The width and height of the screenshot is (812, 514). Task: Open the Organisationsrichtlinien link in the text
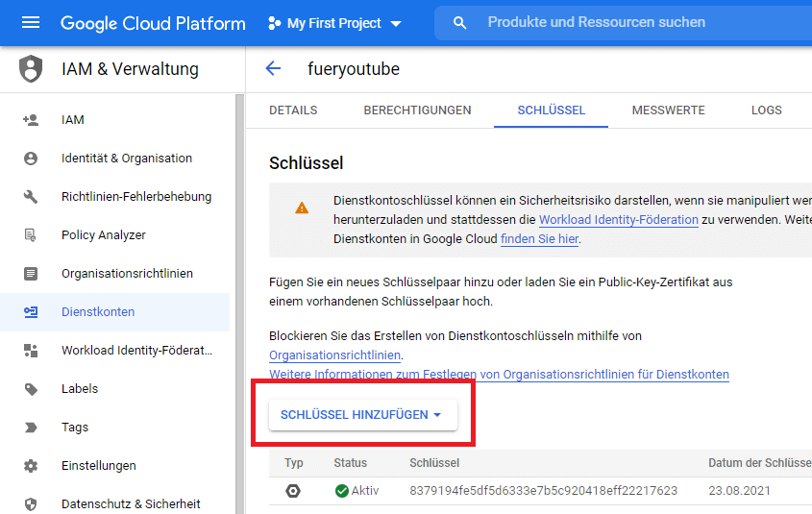coord(334,355)
